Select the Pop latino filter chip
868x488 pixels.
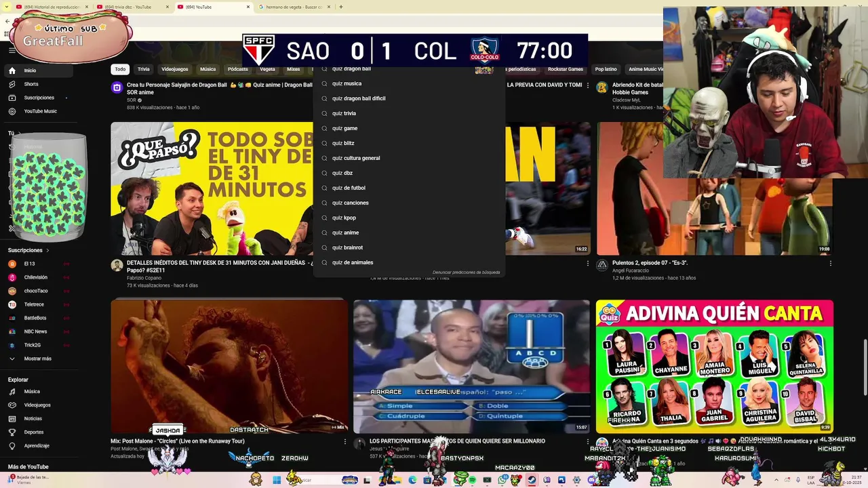(606, 69)
